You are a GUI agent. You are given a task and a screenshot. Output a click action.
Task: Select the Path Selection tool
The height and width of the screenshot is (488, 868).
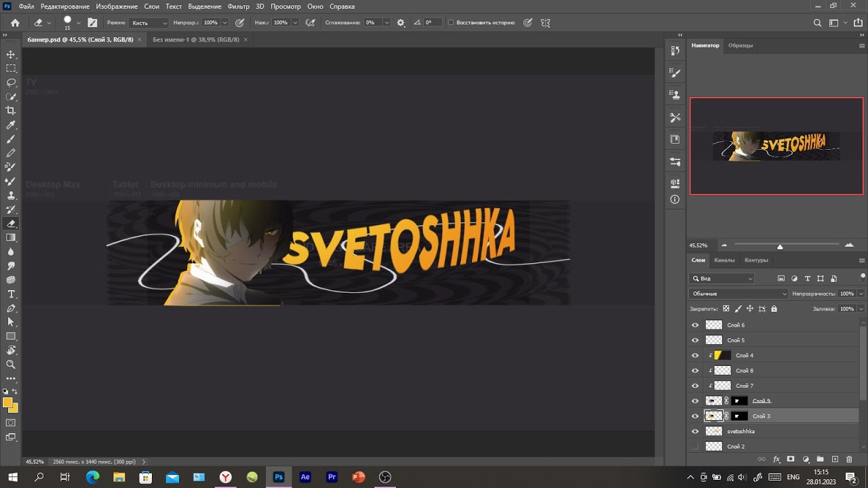[x=11, y=322]
